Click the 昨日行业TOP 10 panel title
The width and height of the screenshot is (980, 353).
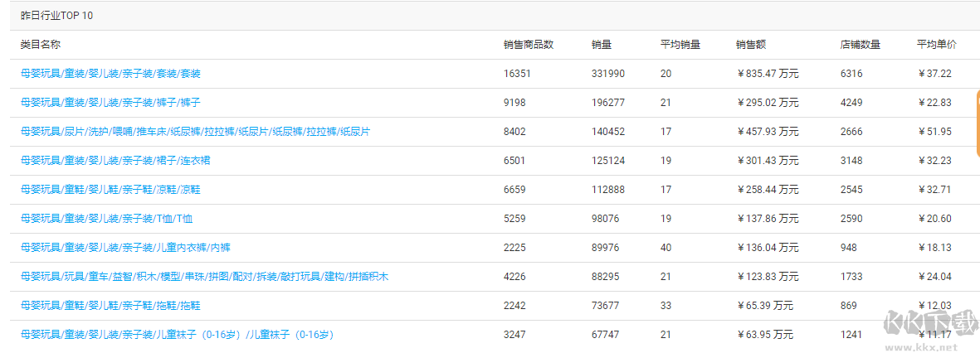(x=57, y=16)
